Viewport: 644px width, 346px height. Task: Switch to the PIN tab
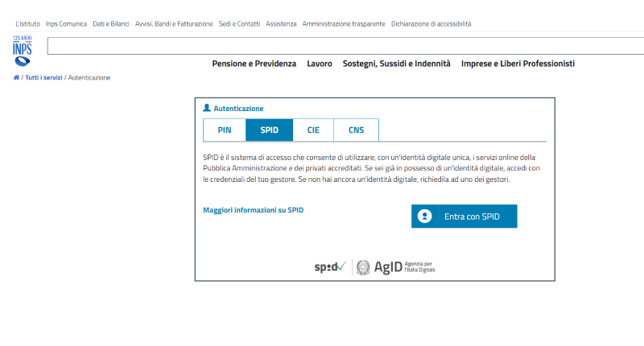(225, 130)
